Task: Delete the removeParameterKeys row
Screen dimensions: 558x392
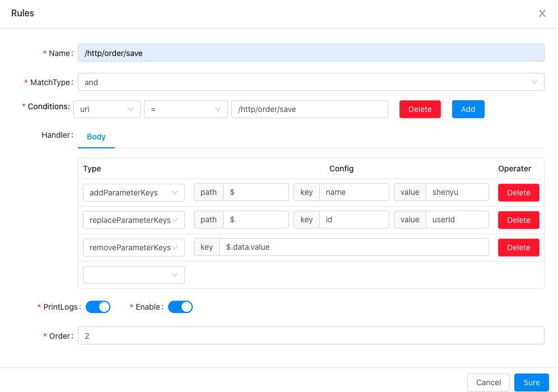Action: (x=518, y=247)
